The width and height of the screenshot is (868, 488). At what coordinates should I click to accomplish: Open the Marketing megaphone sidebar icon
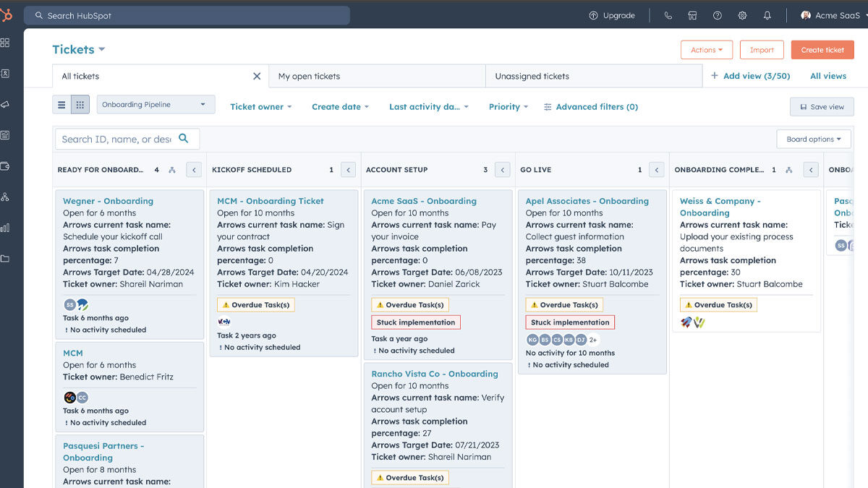(5, 104)
